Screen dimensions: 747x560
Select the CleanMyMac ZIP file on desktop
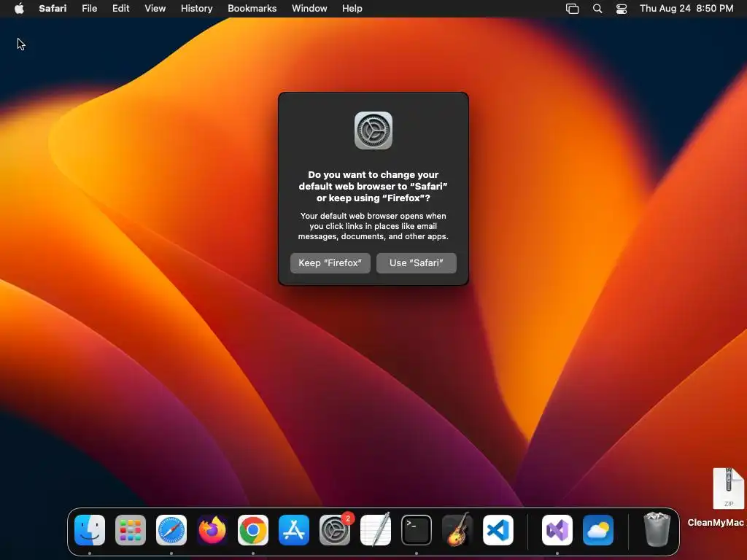[x=728, y=489]
